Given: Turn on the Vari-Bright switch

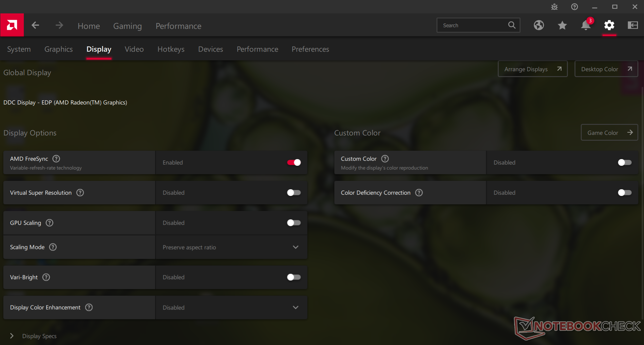Looking at the screenshot, I should pos(294,277).
